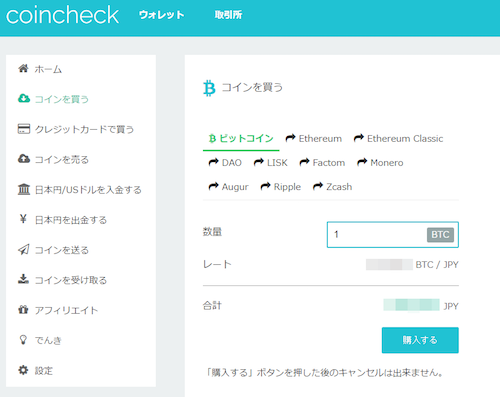This screenshot has height=397, width=500.
Task: Click the bank building icon
Action: (24, 189)
